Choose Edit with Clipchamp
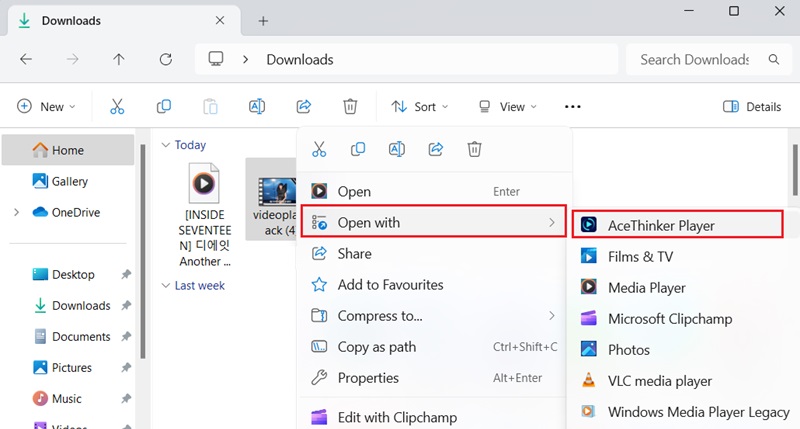The height and width of the screenshot is (429, 800). tap(434, 417)
